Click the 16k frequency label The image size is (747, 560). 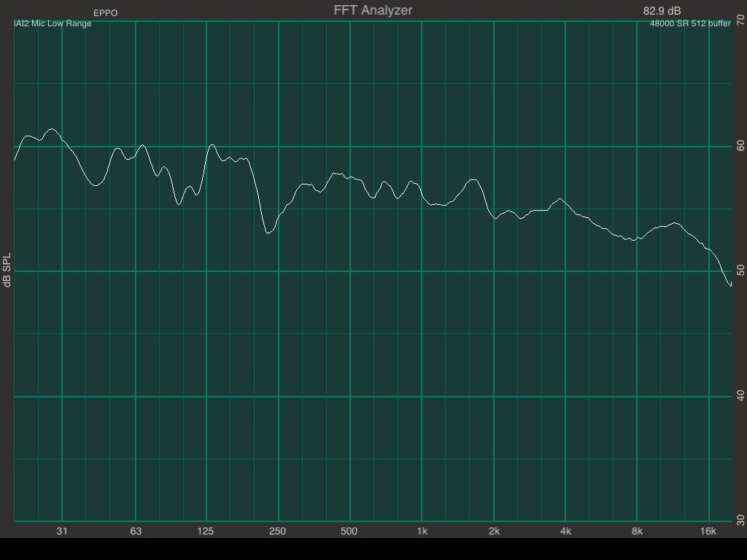click(x=708, y=531)
